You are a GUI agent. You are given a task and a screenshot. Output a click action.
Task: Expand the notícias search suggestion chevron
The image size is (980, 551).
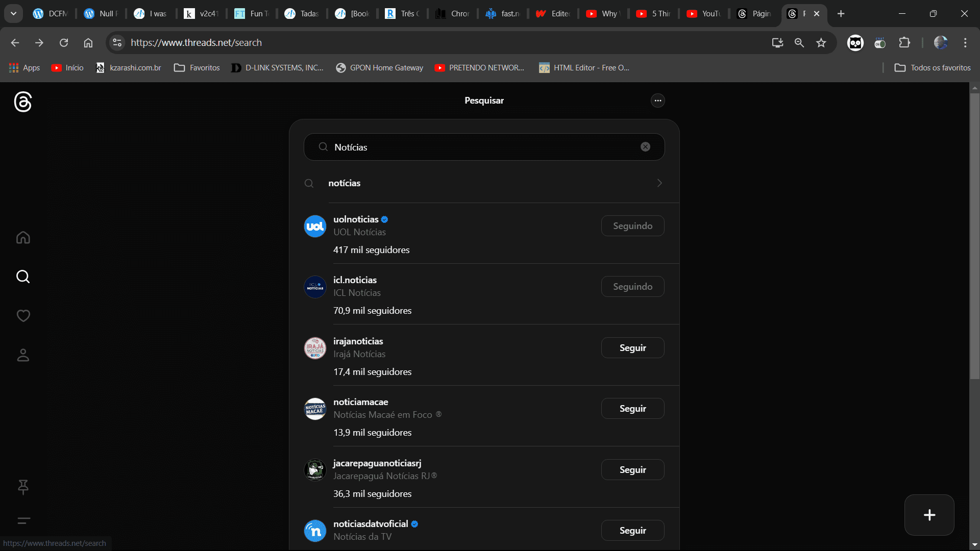(x=659, y=183)
